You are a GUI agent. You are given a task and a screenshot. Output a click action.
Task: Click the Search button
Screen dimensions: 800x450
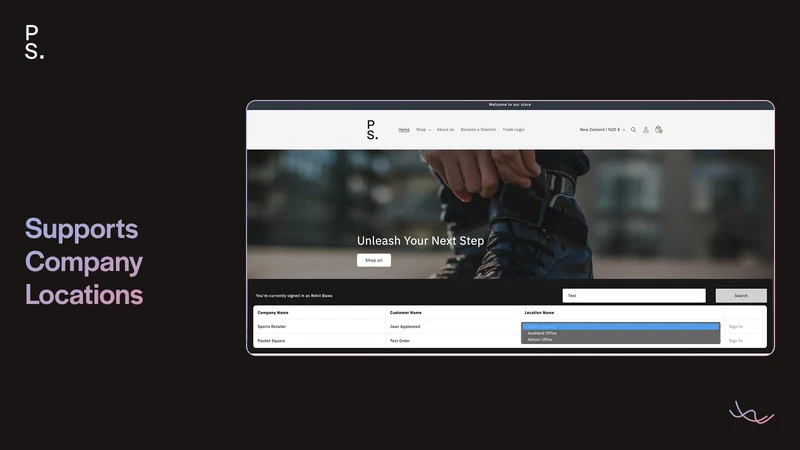tap(741, 295)
